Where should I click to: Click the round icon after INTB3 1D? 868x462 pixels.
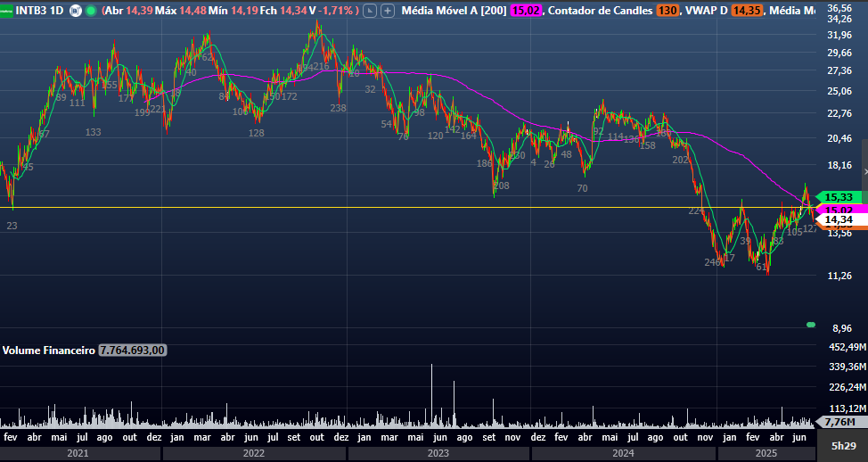(x=75, y=11)
